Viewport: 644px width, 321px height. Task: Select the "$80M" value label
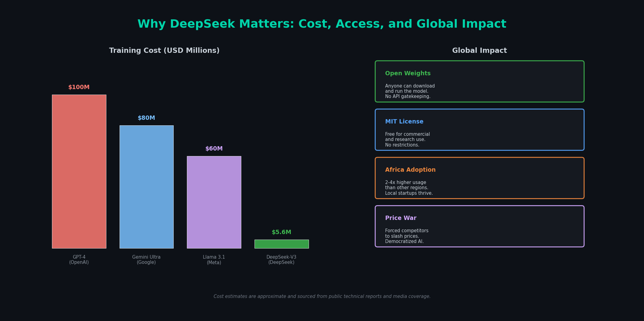[146, 118]
